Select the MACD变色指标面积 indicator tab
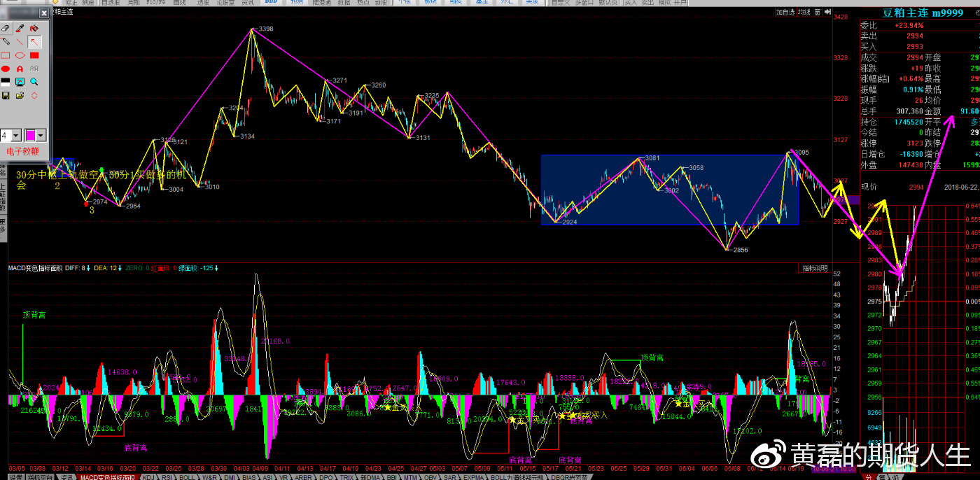The height and width of the screenshot is (480, 980). tap(107, 477)
